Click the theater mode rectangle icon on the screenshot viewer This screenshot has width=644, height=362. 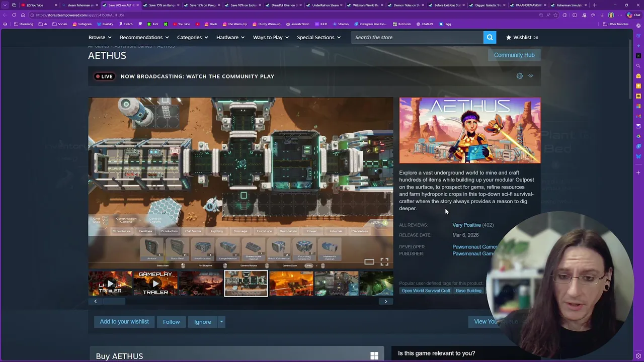point(369,262)
